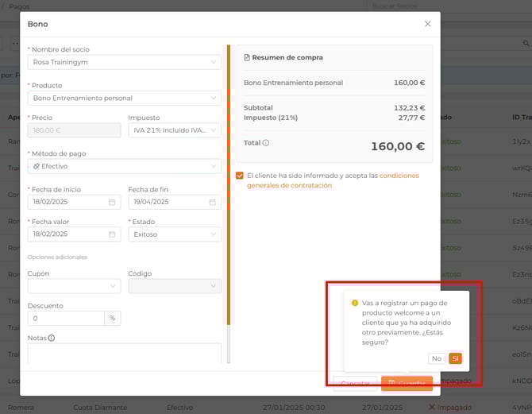The image size is (532, 414).
Task: Click the info icon next to Total
Action: point(266,143)
